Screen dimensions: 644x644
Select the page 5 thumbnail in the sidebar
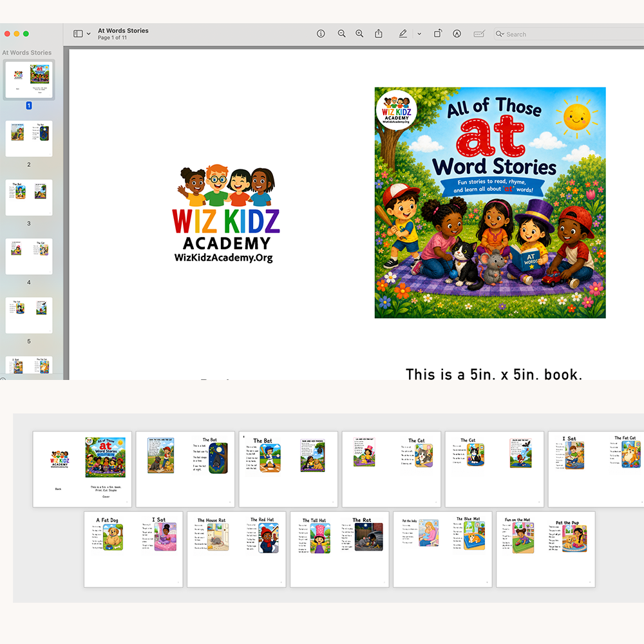(x=29, y=315)
